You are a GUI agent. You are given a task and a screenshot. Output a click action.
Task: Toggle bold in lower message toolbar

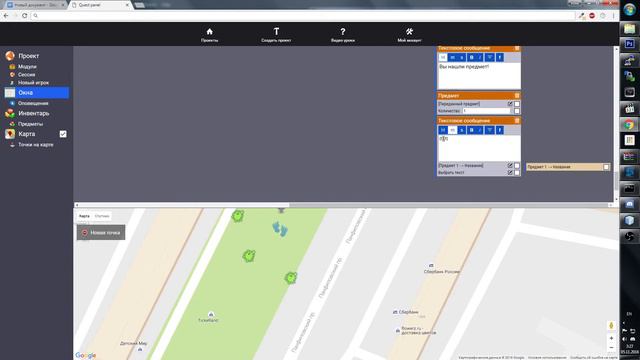click(x=471, y=130)
